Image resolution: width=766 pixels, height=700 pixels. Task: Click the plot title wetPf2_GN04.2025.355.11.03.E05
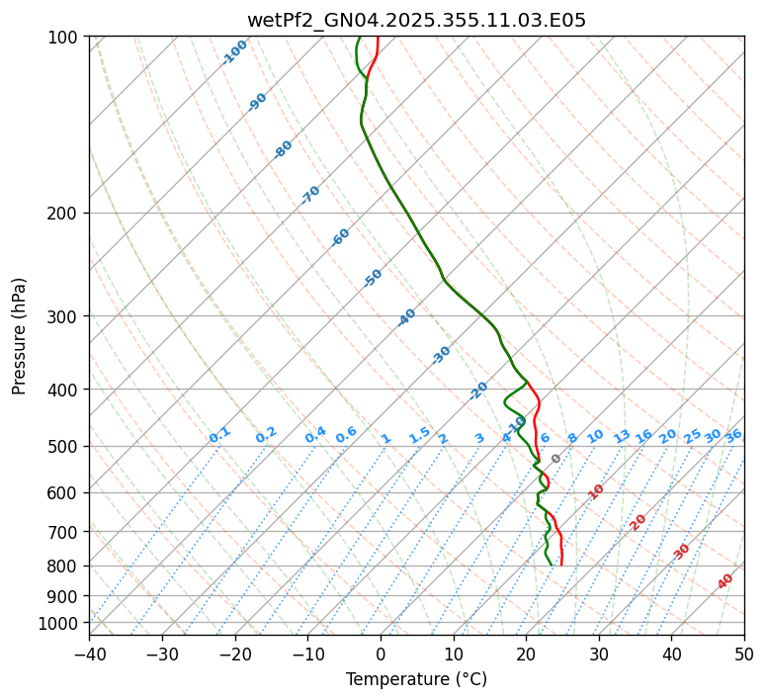(416, 20)
